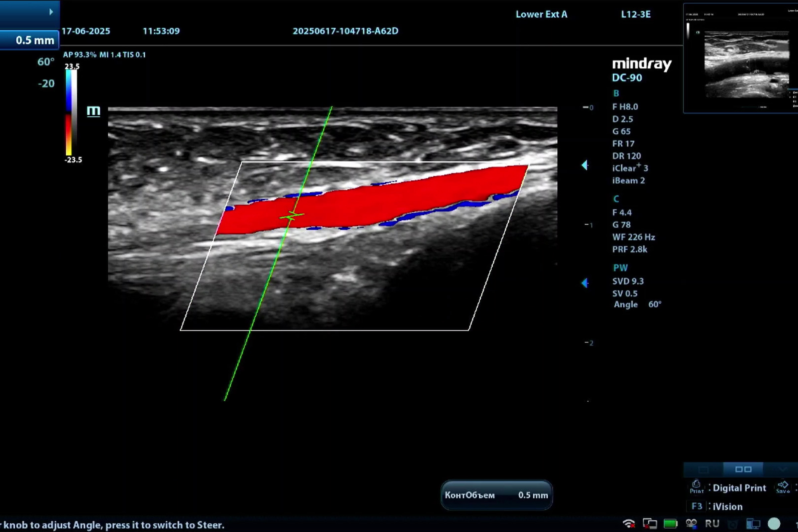Select the PW parameters header
Viewport: 798px width, 532px height.
(x=620, y=268)
